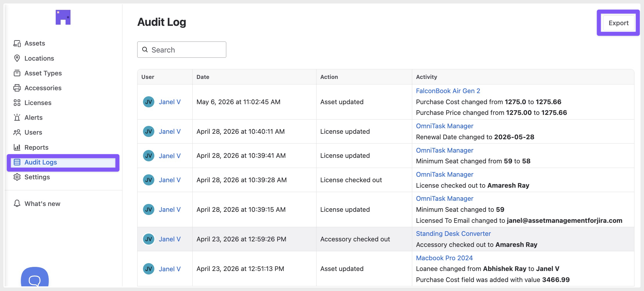Select the Alerts siren icon
Image resolution: width=644 pixels, height=291 pixels.
[17, 118]
